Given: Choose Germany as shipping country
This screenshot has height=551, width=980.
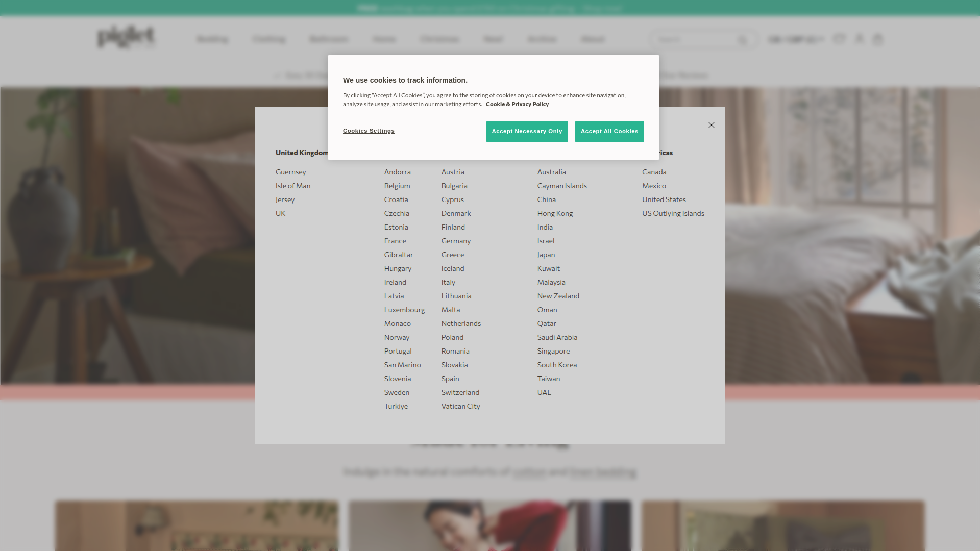Looking at the screenshot, I should coord(455,241).
